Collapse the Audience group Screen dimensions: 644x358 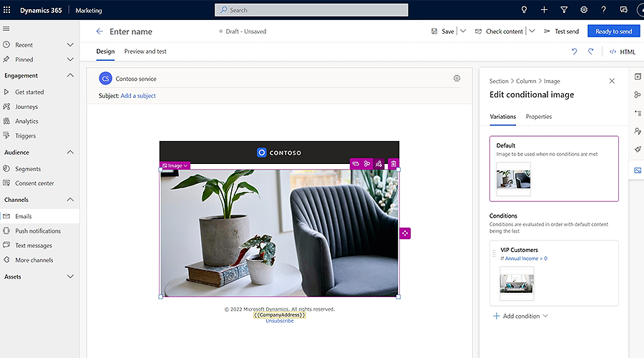point(70,152)
